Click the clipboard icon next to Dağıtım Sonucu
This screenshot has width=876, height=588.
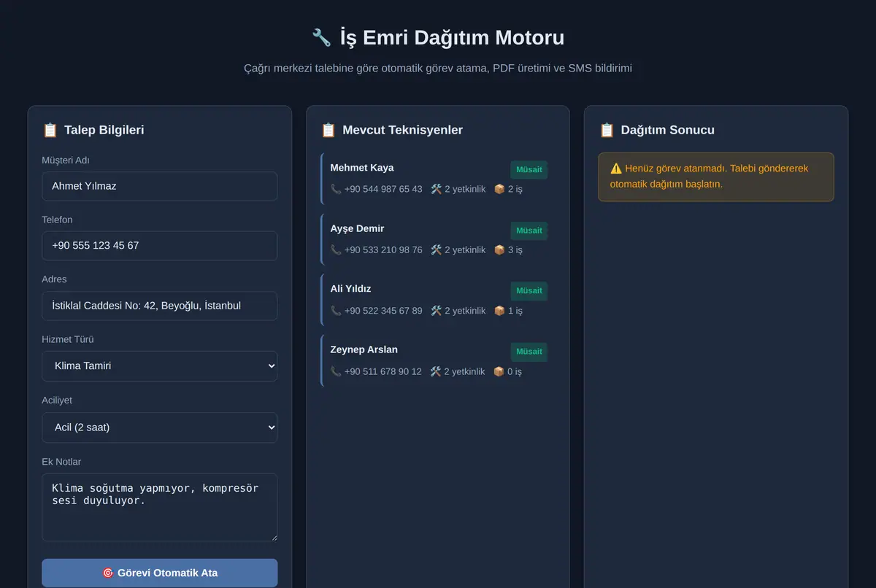coord(607,130)
